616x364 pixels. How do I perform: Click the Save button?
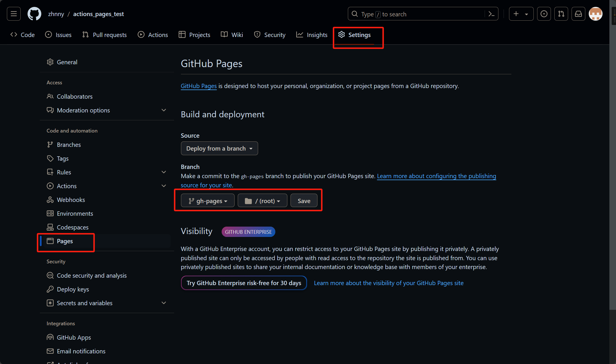point(304,201)
